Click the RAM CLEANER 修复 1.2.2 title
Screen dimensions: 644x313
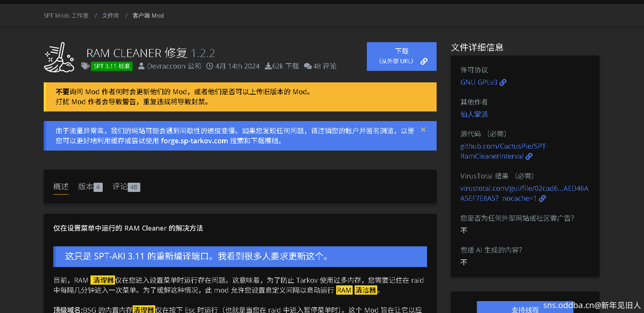[x=151, y=53]
